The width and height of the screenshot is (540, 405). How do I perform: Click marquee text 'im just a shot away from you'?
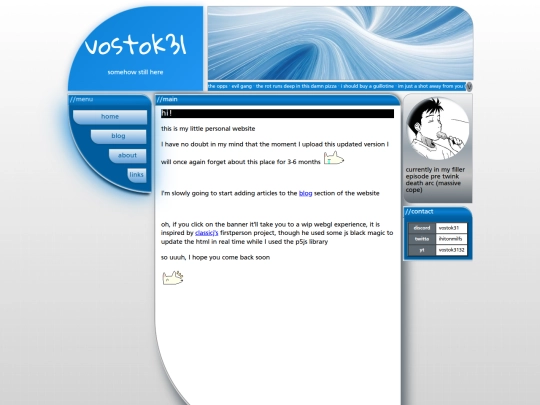click(430, 86)
